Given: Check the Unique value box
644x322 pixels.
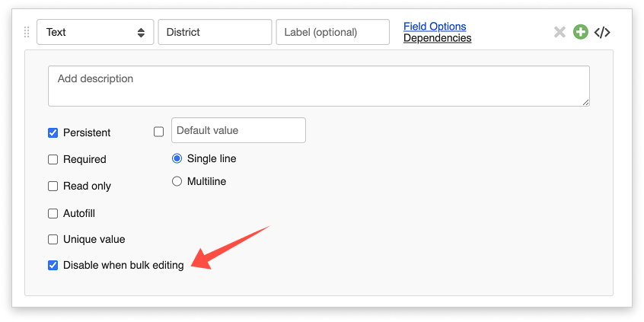Looking at the screenshot, I should coord(53,239).
